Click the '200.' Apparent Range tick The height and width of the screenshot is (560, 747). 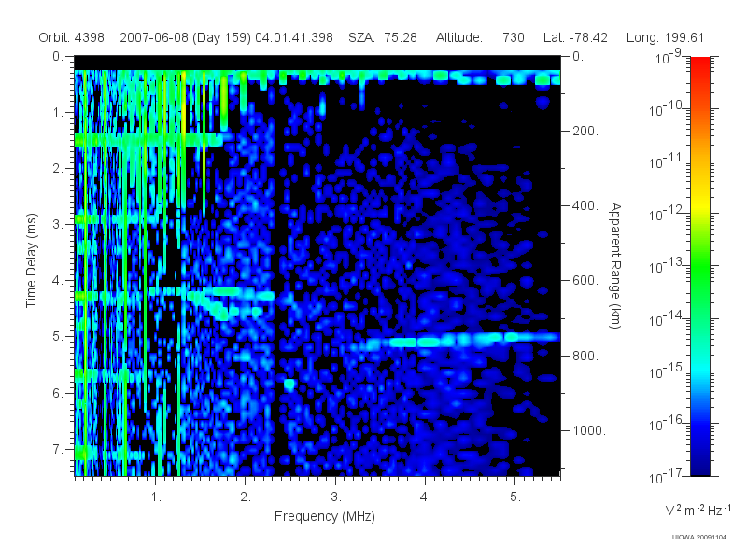(x=585, y=131)
